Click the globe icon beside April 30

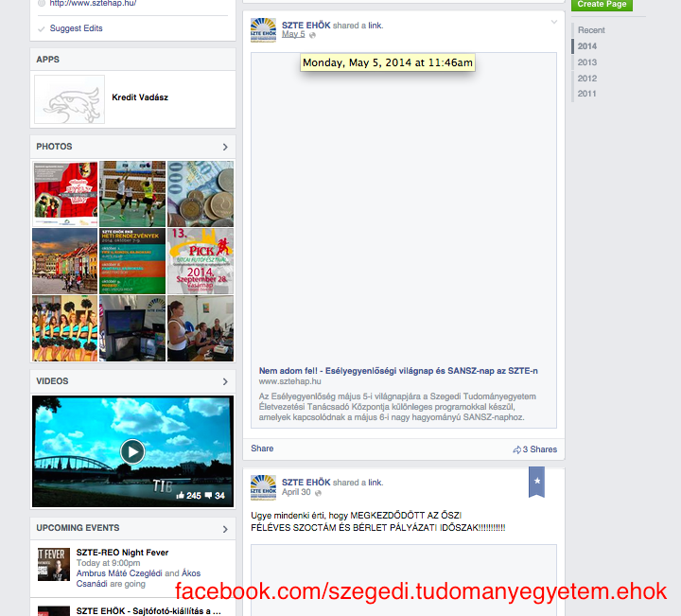pos(319,493)
